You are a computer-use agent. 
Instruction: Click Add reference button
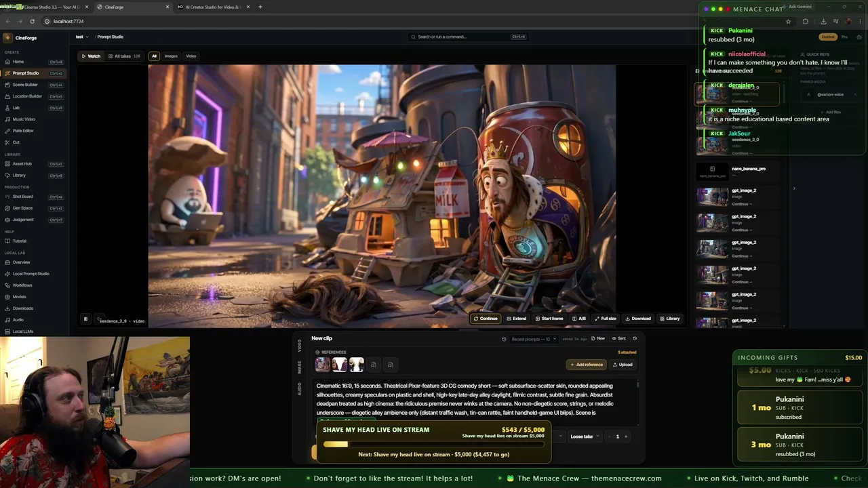(x=586, y=365)
